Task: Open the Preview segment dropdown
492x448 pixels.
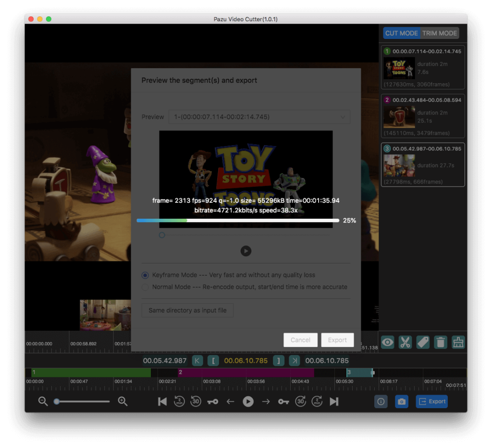Action: click(x=259, y=117)
